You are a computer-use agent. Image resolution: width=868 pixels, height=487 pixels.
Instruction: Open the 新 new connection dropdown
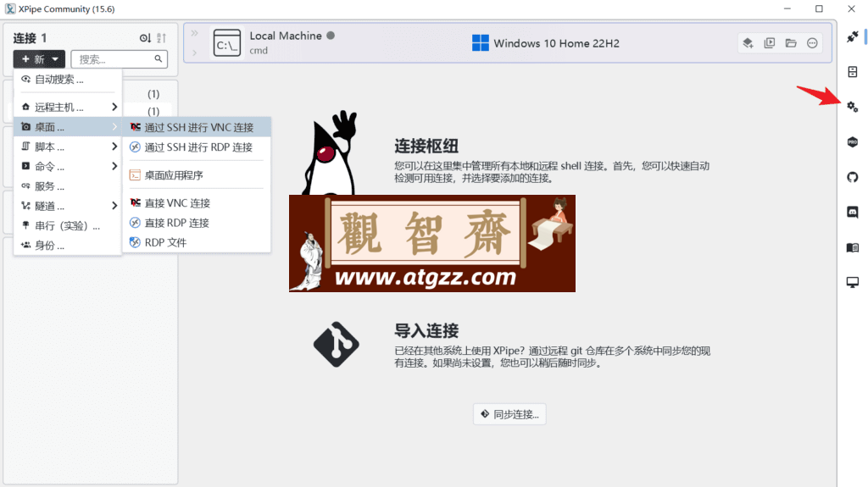click(39, 58)
